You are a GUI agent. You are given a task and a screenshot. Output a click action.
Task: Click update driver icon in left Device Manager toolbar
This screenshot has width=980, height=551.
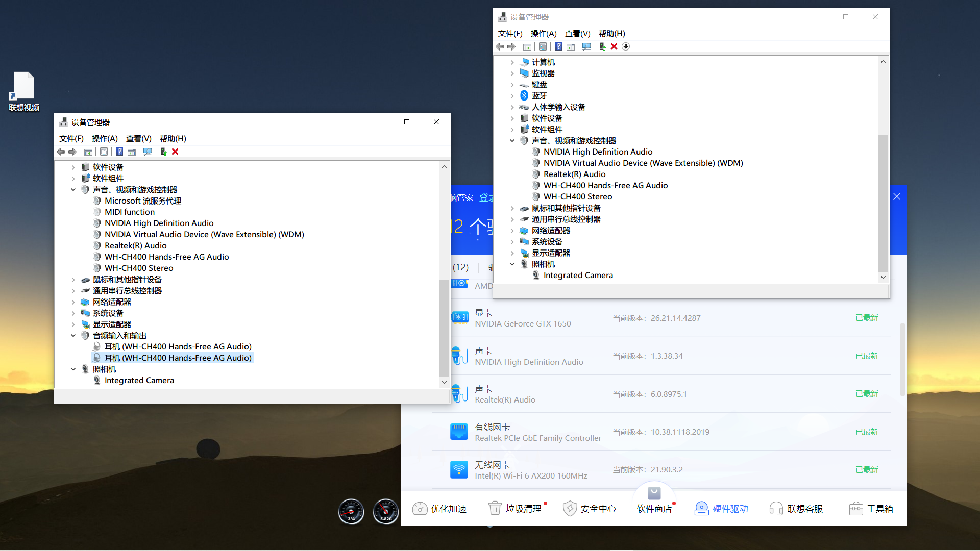point(163,152)
